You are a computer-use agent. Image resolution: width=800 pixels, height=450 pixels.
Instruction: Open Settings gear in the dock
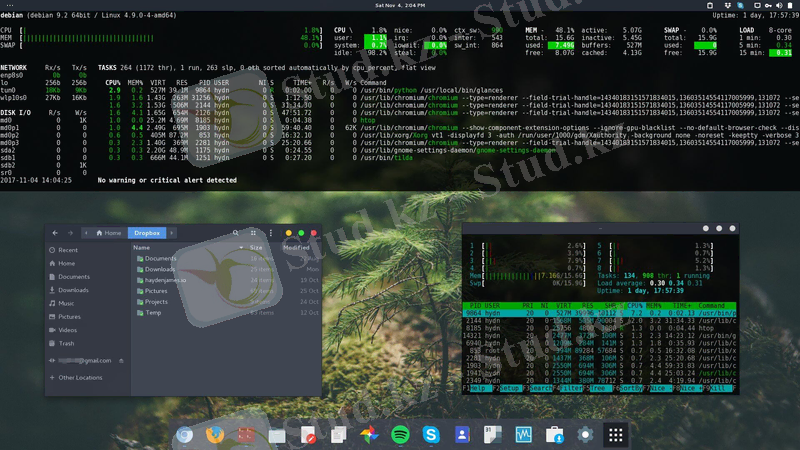(585, 435)
